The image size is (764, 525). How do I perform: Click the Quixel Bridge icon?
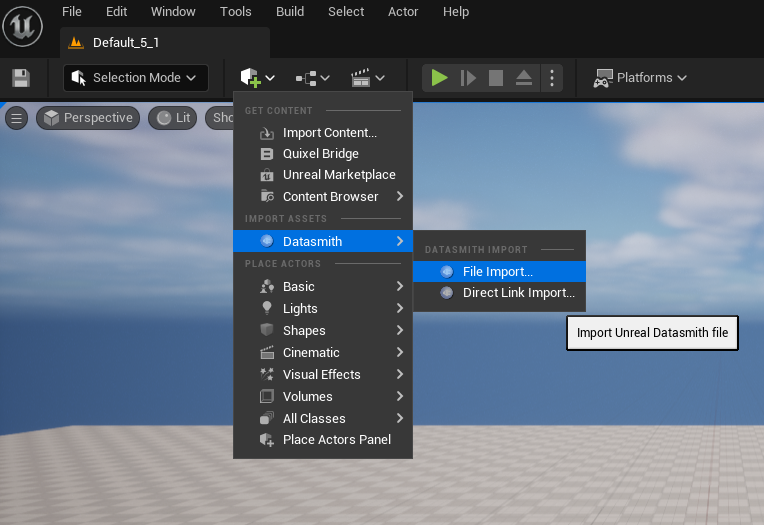pyautogui.click(x=267, y=154)
